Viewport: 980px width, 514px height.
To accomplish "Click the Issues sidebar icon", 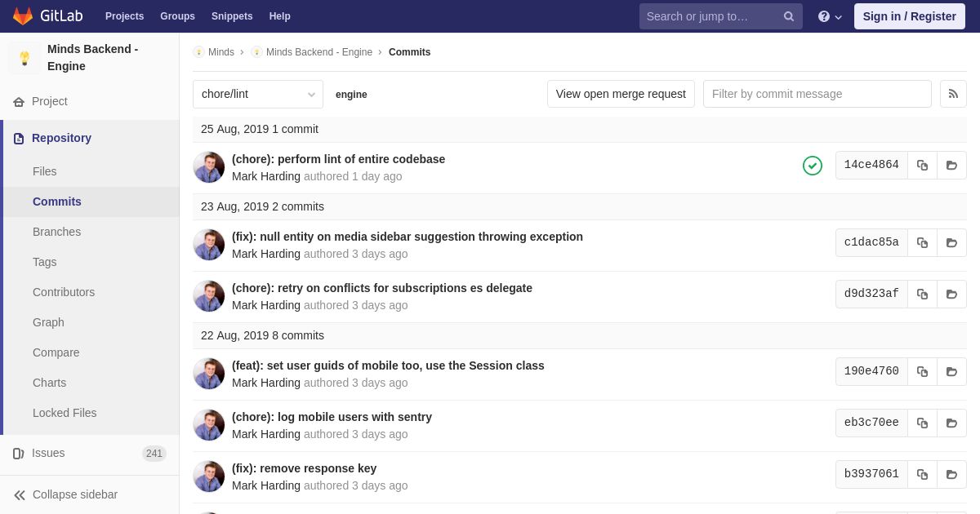I will click(x=19, y=453).
